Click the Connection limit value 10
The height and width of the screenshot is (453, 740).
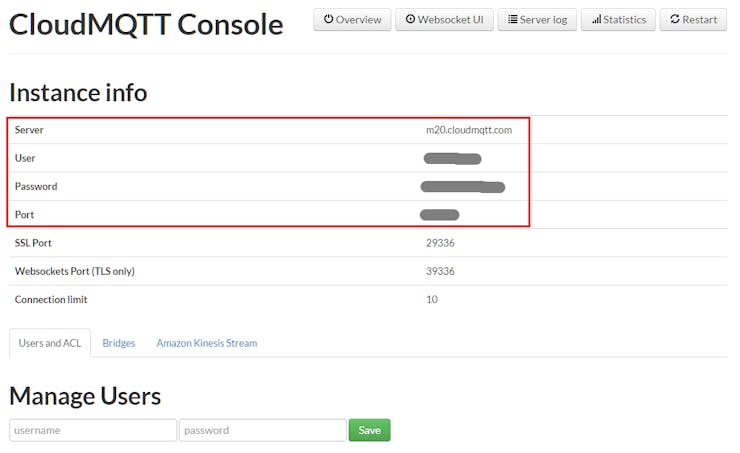[432, 299]
